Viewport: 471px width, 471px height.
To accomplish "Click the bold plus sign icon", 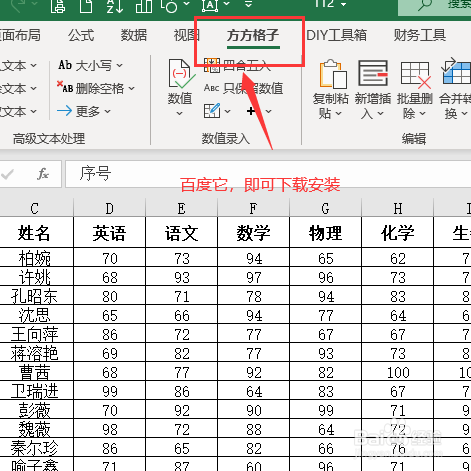I will tap(251, 111).
